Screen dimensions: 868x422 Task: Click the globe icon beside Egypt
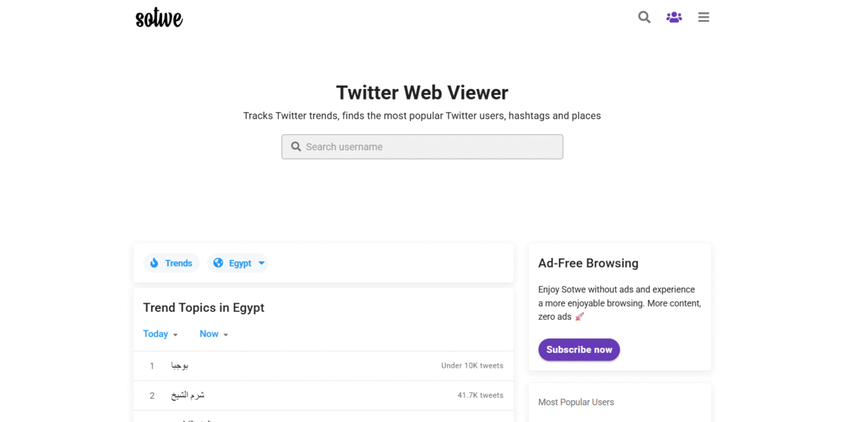click(x=218, y=263)
